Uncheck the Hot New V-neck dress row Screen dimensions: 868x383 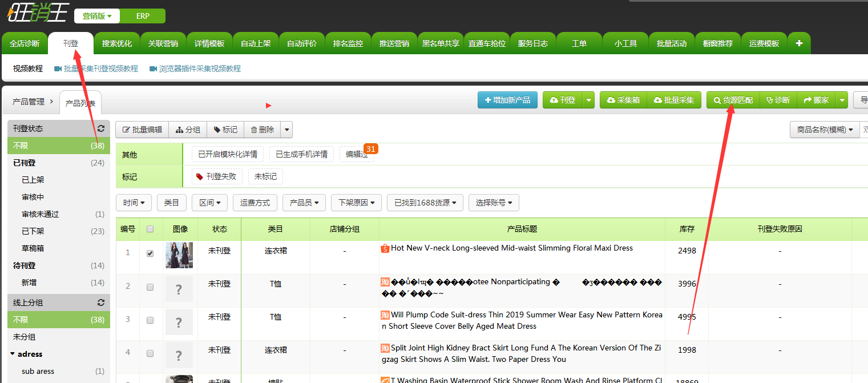point(150,253)
